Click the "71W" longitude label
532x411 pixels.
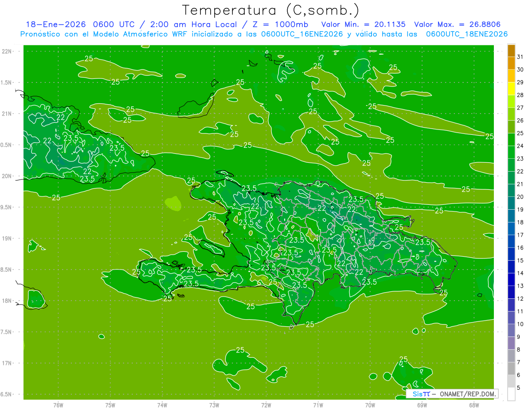point(318,405)
